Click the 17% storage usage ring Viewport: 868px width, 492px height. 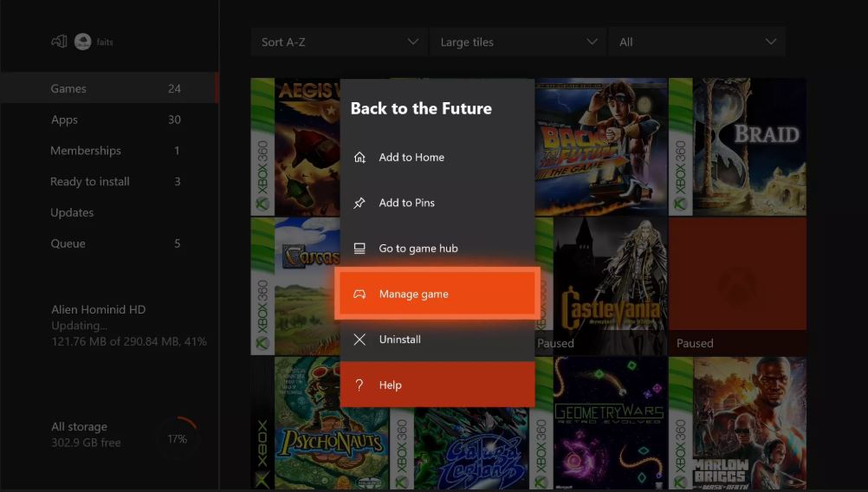(x=178, y=439)
